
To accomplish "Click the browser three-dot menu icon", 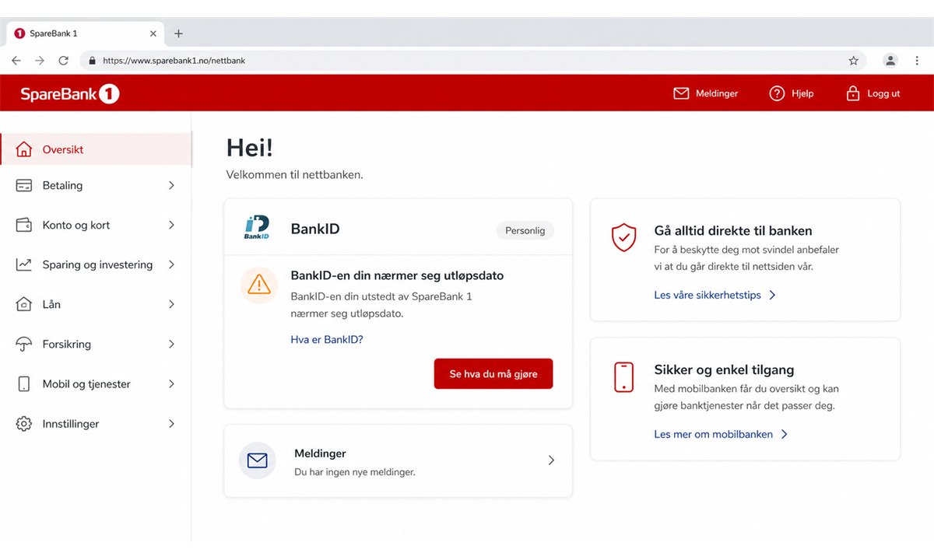I will (x=918, y=60).
